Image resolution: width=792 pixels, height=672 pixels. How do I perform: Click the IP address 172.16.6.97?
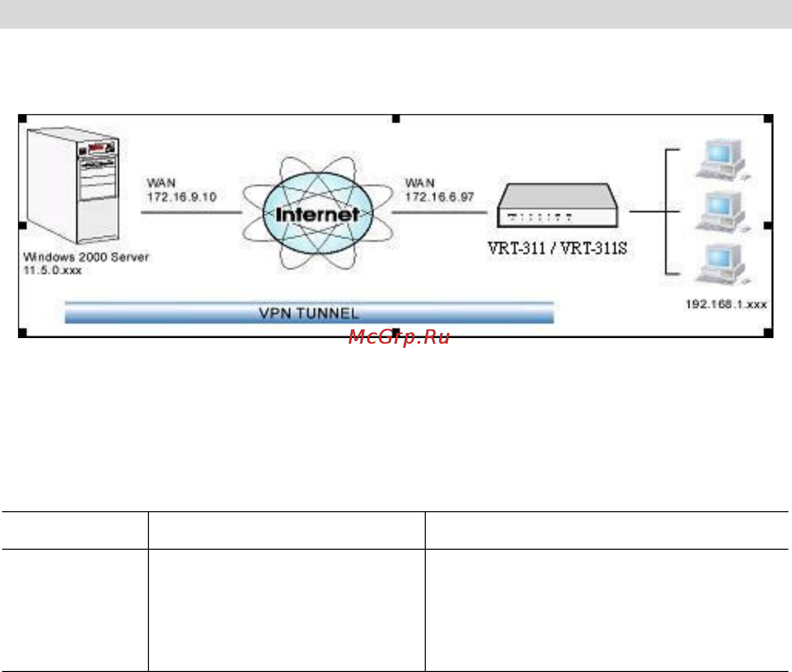(x=440, y=197)
